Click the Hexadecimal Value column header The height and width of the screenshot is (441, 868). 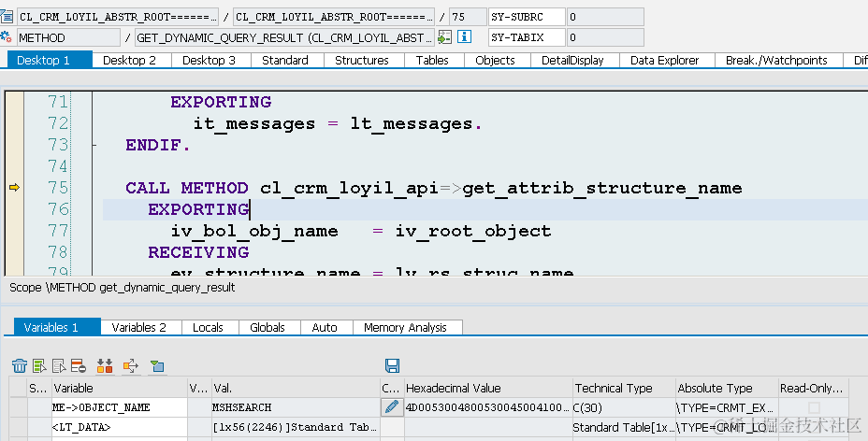point(488,388)
